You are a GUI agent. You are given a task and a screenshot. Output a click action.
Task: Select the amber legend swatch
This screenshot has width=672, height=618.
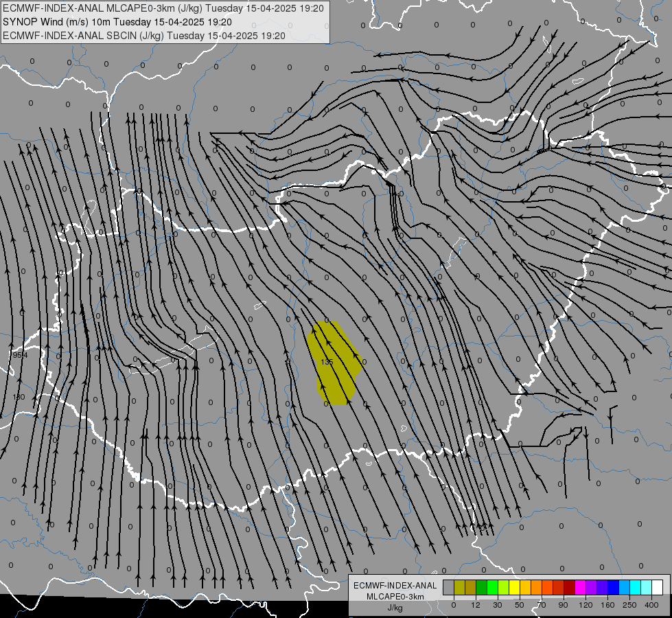coord(525,587)
